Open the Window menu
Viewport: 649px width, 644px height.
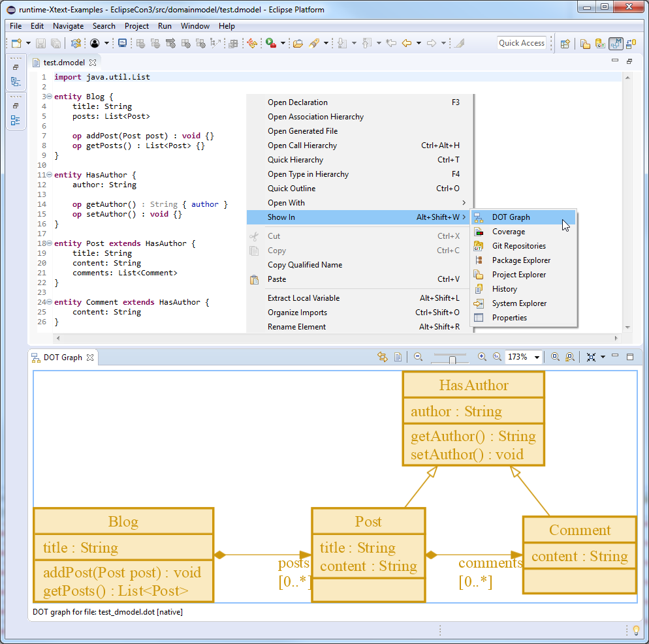coord(195,26)
